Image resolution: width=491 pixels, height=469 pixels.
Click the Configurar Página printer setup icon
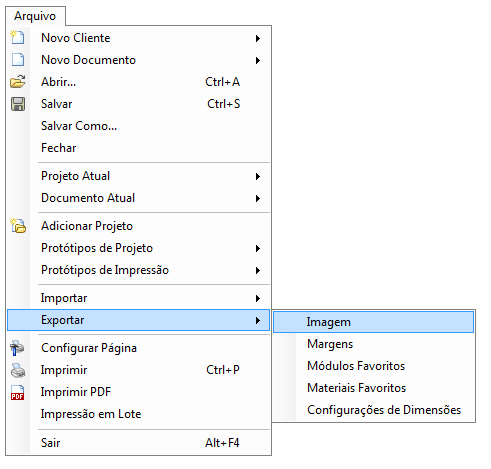(x=17, y=348)
